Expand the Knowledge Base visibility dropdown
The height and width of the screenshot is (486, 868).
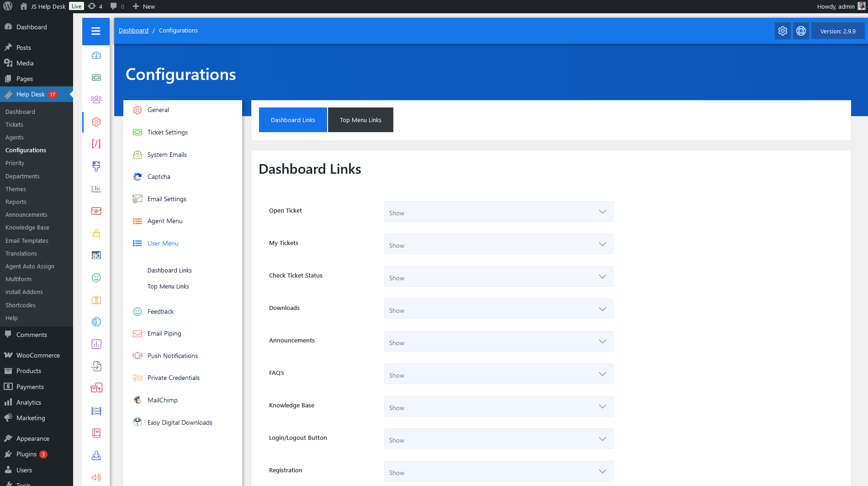pyautogui.click(x=498, y=407)
